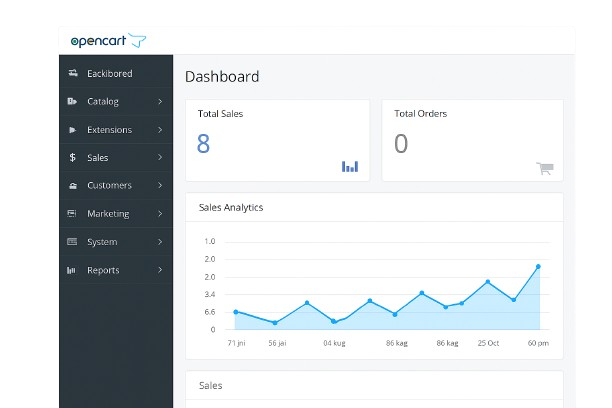Click the last data point on Sales Analytics chart

click(x=538, y=266)
